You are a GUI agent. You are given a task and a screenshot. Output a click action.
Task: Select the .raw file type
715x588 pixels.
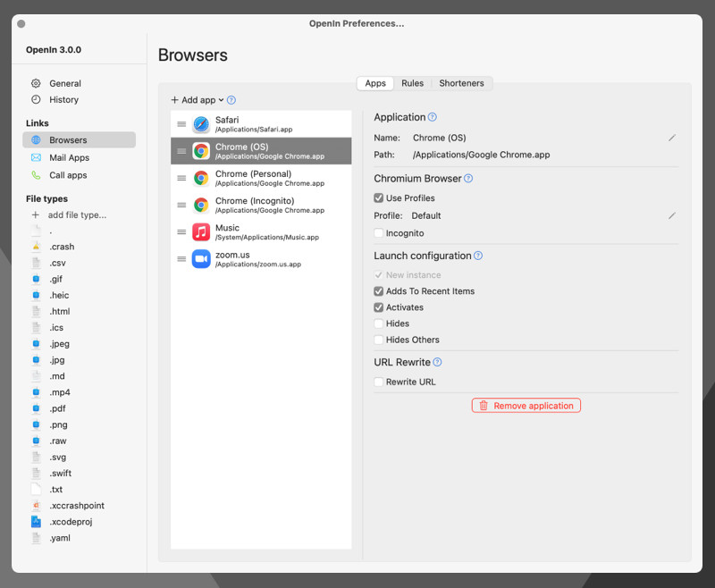pyautogui.click(x=58, y=441)
